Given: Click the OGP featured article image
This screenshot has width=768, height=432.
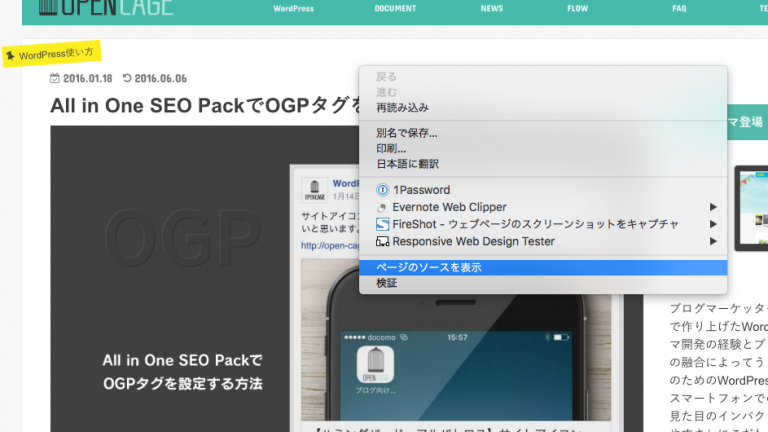Looking at the screenshot, I should point(205,279).
